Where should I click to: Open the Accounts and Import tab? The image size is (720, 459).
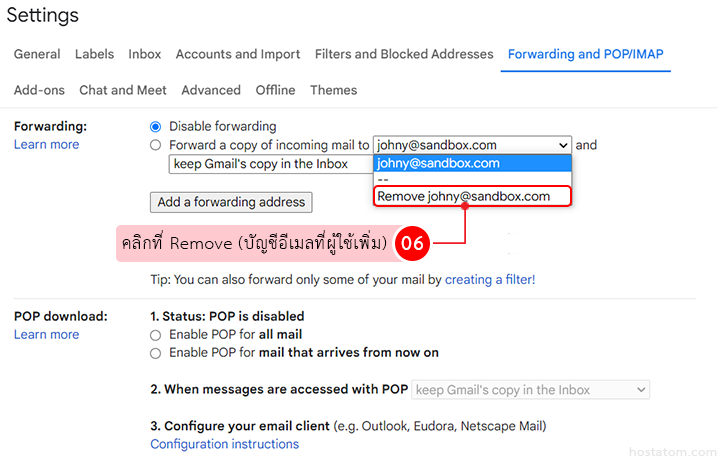click(x=238, y=54)
